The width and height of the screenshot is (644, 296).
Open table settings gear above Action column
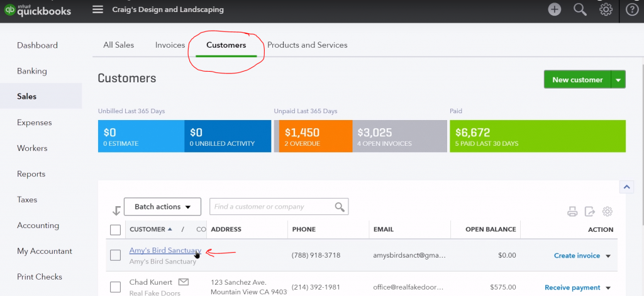click(608, 212)
